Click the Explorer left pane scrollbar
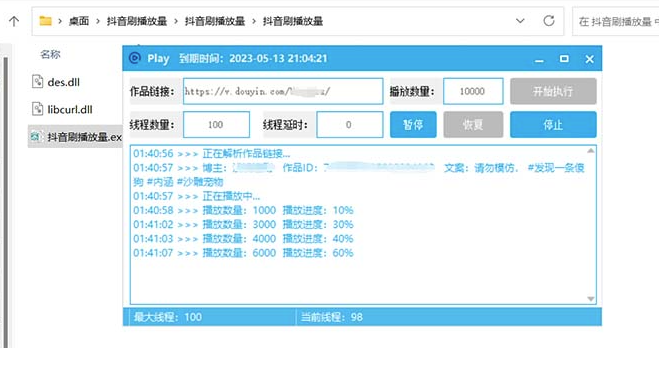 (6, 202)
